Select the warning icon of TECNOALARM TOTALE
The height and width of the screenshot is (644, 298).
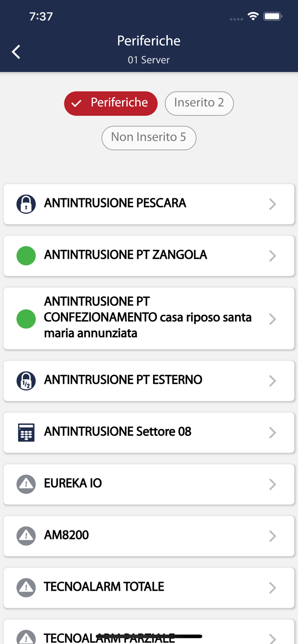point(26,587)
